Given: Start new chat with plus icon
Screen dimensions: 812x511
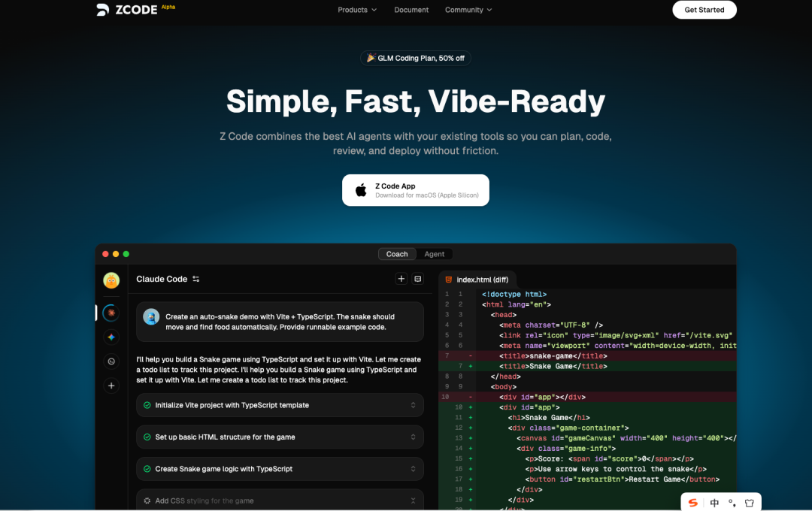Looking at the screenshot, I should pos(401,279).
